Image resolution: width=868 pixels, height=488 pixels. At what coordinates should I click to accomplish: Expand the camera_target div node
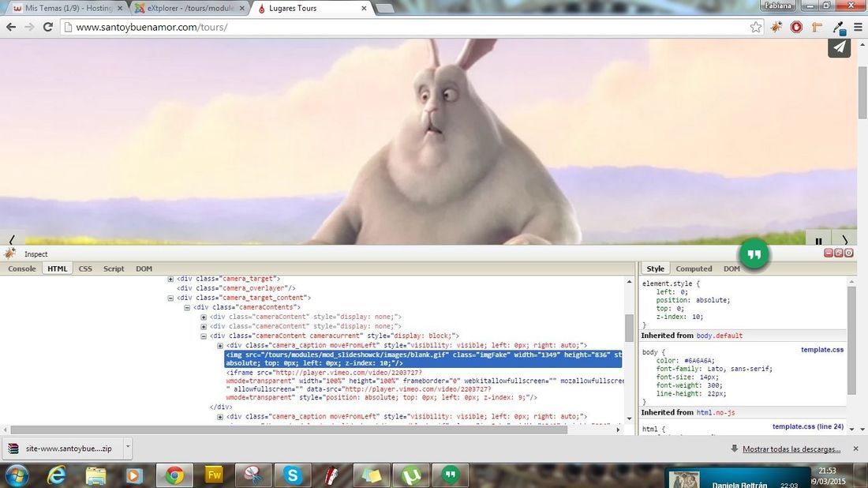[170, 280]
